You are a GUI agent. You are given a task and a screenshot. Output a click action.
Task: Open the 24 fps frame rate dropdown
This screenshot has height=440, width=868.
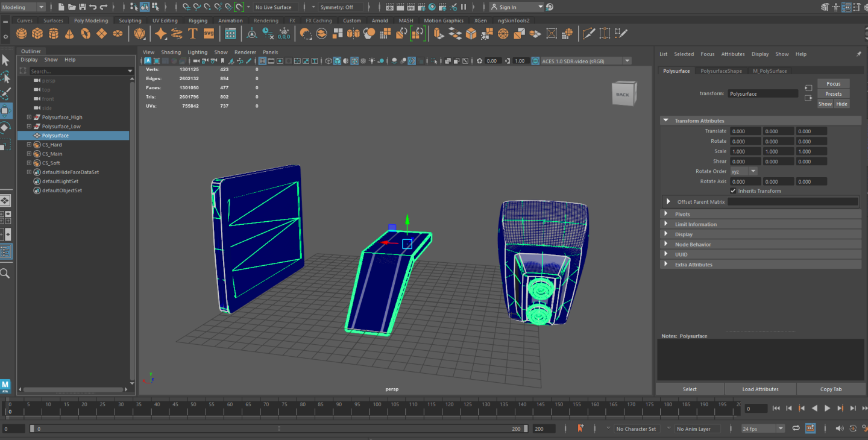[763, 429]
